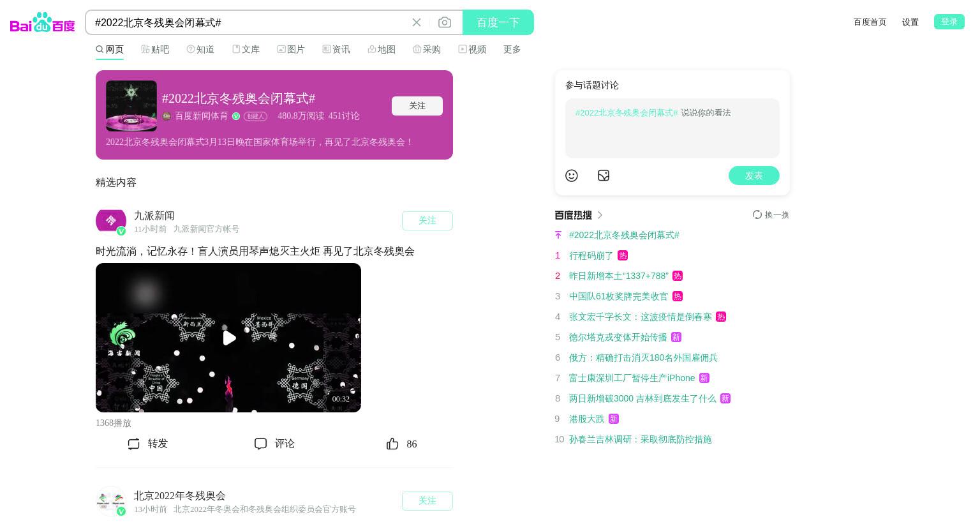This screenshot has height=526, width=980.
Task: Switch to the 视频 tab
Action: pos(472,49)
